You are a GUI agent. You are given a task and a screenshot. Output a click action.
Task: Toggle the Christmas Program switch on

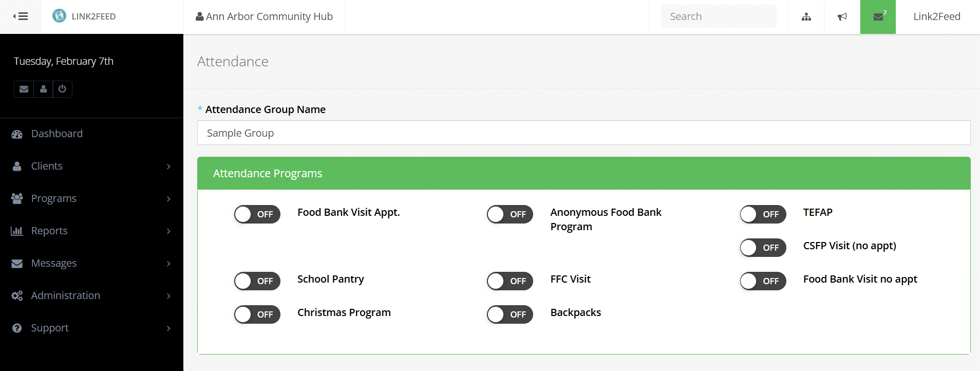(x=257, y=314)
